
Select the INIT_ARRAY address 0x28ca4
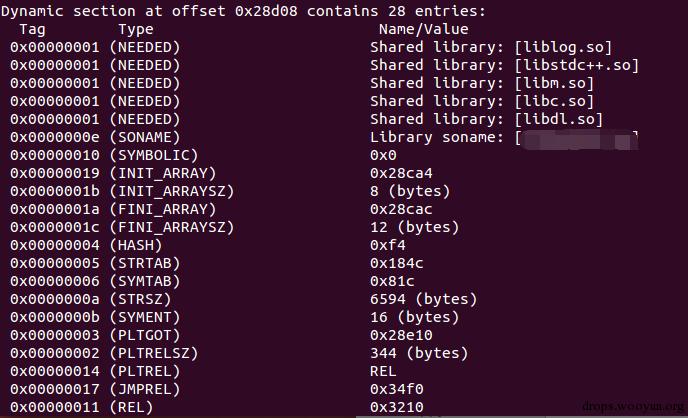397,173
